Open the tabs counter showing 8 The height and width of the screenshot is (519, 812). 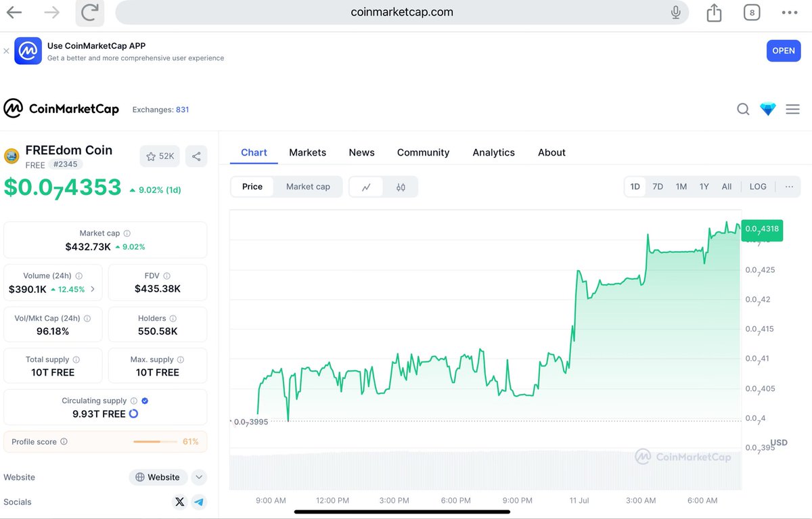752,12
